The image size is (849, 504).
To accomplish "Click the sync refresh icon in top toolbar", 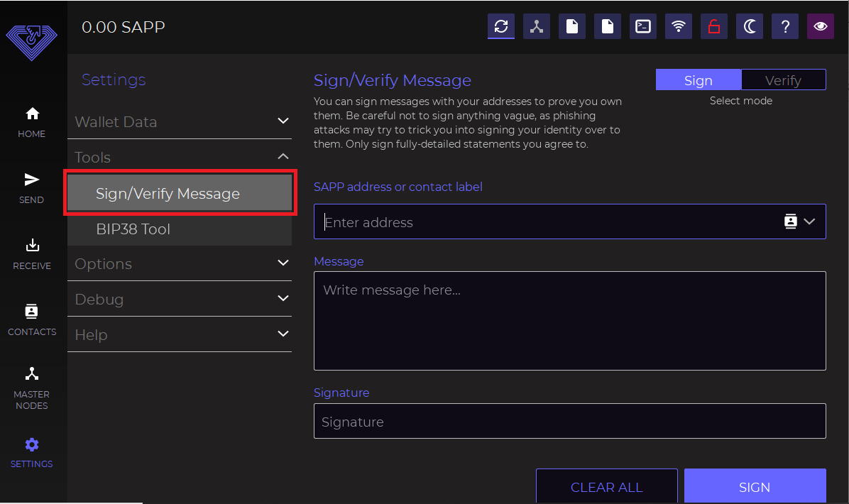I will click(501, 26).
